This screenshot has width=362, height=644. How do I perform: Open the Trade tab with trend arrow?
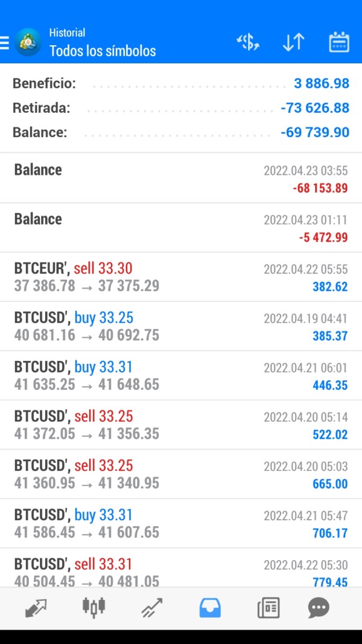point(151,608)
